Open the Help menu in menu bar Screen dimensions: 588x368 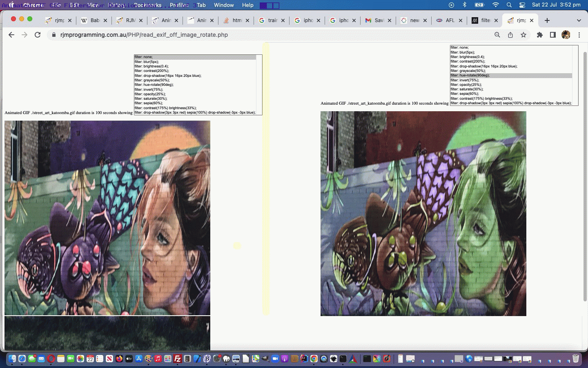coord(247,5)
